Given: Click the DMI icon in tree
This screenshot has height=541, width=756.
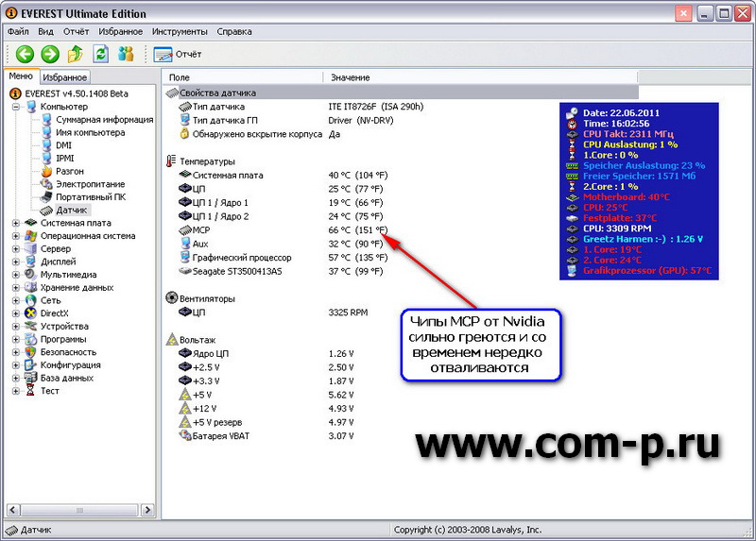Looking at the screenshot, I should pos(46,145).
